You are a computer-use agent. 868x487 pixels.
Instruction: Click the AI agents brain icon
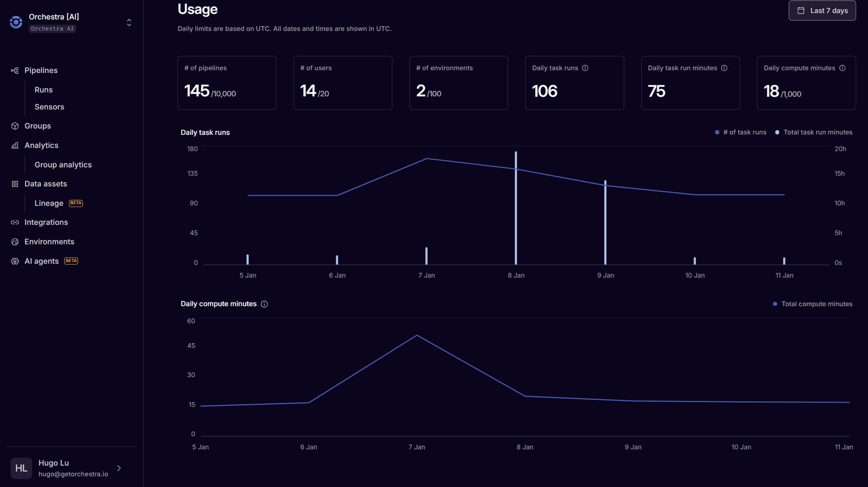click(15, 261)
